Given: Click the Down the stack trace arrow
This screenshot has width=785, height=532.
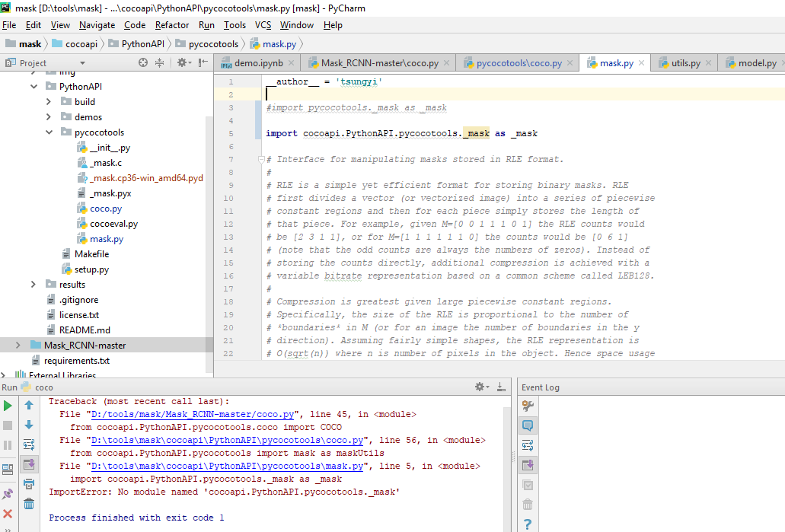Looking at the screenshot, I should [28, 425].
